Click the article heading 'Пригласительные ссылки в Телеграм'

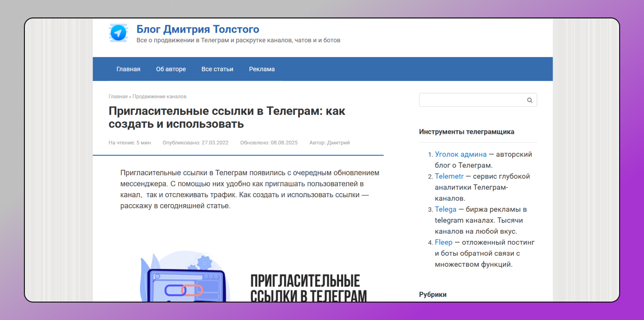tap(227, 118)
